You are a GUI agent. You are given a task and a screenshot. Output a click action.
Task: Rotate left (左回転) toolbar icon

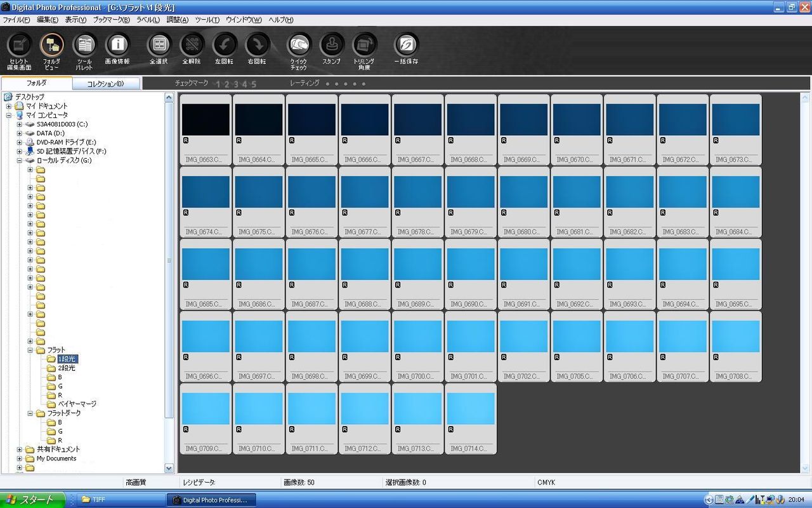[x=224, y=44]
